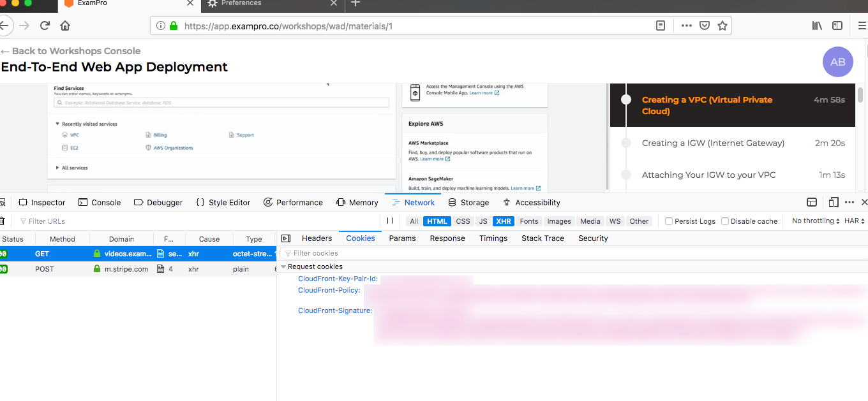Select the POST m.stripe.com request row

[x=138, y=269]
